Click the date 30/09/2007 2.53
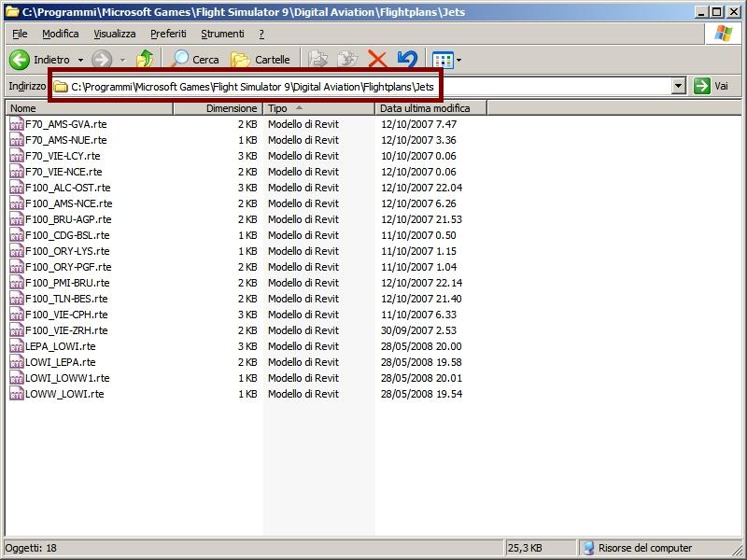747x560 pixels. click(418, 330)
